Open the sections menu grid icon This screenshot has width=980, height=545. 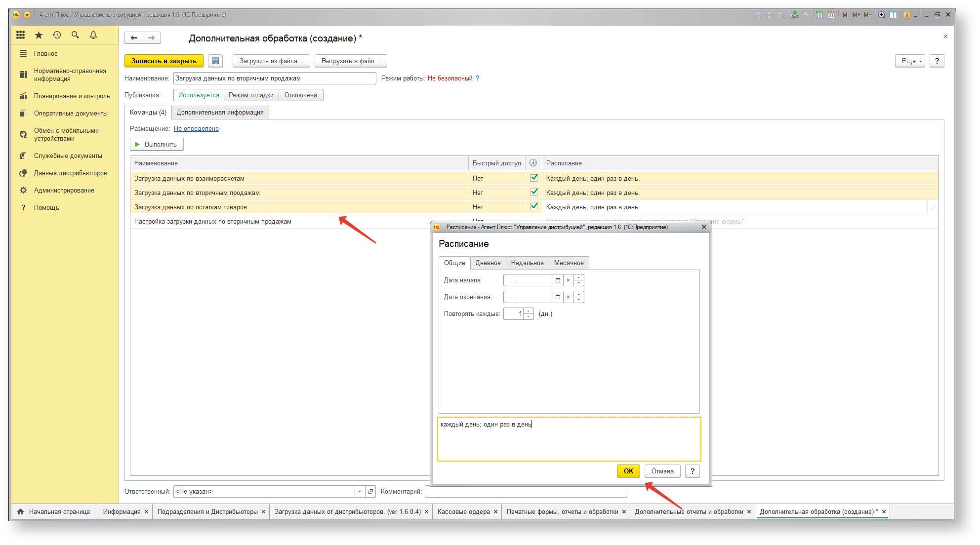[x=20, y=35]
